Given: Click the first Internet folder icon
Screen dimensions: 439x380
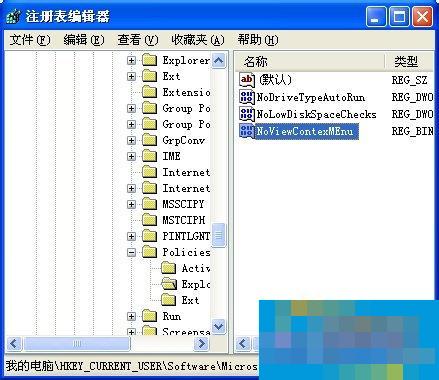Looking at the screenshot, I should click(x=149, y=172).
